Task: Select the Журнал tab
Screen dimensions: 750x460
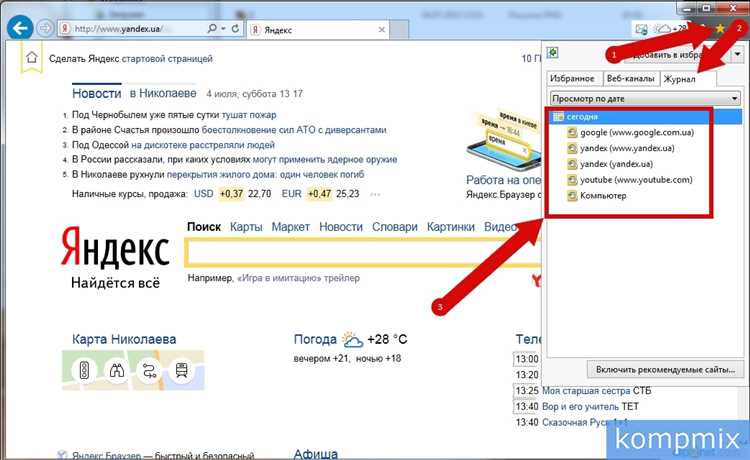Action: (x=679, y=79)
